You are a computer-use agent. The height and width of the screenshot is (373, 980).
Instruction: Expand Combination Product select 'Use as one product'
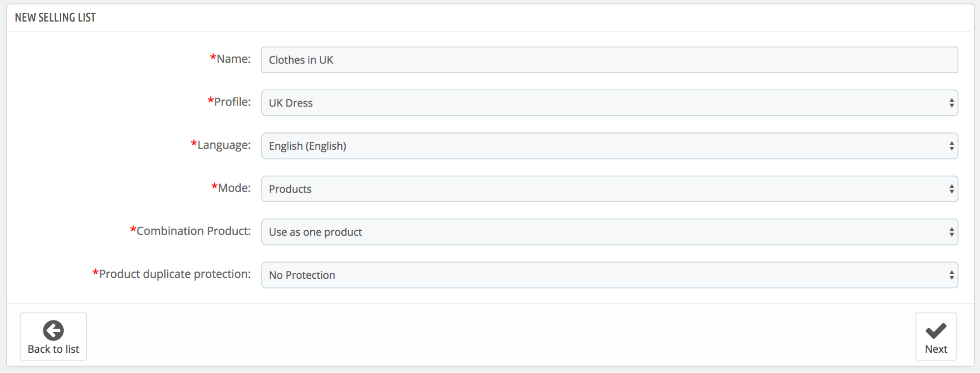[609, 232]
